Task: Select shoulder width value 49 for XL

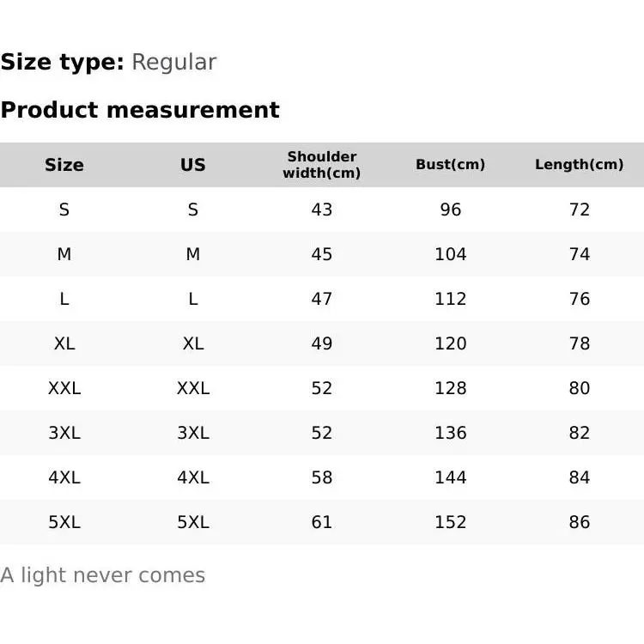Action: click(322, 343)
